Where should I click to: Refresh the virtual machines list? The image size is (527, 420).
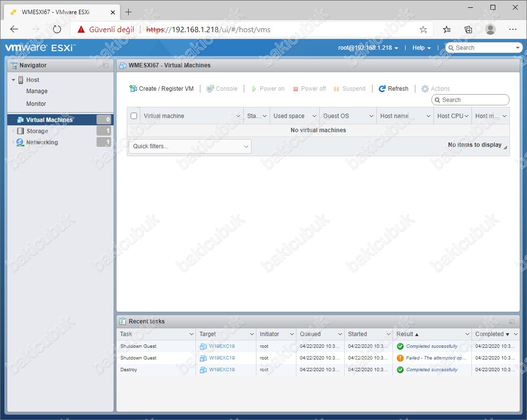[x=393, y=89]
